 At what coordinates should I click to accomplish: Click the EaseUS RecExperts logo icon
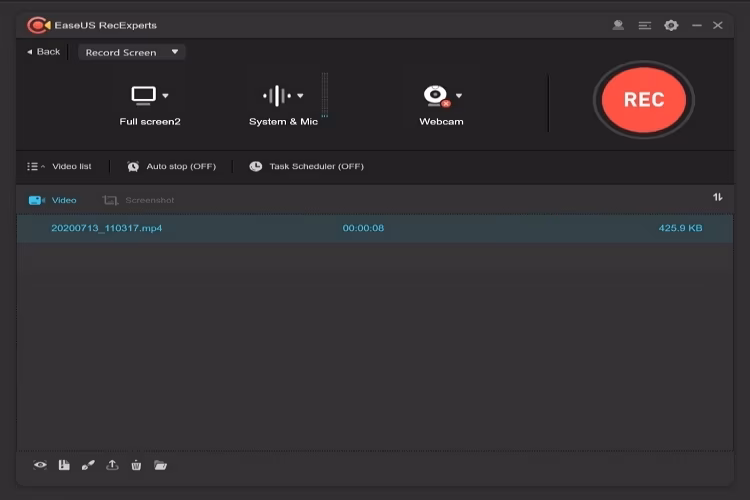[x=39, y=25]
